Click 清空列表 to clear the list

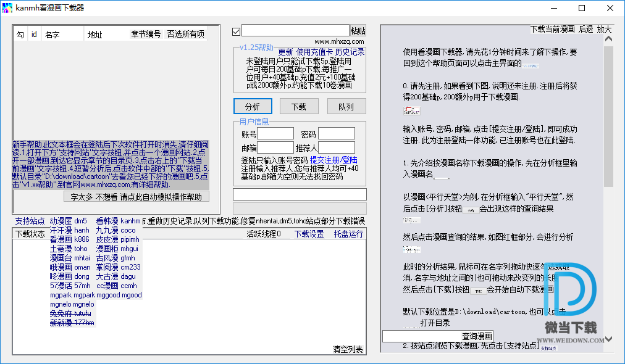coord(348,349)
